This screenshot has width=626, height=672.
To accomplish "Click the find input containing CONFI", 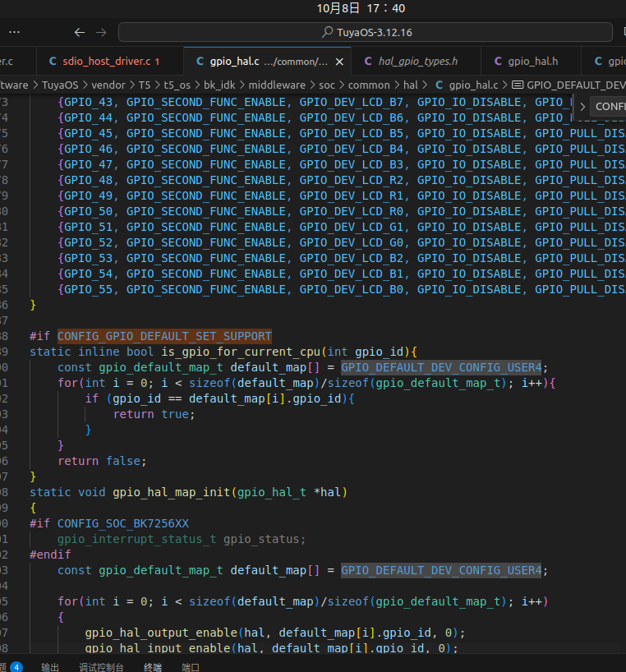I will [x=610, y=107].
